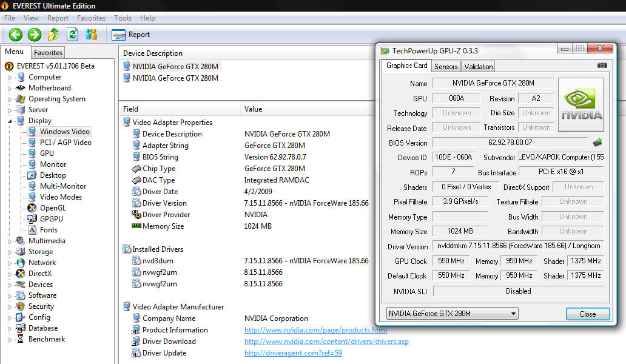Click the Refresh toolbar icon
The width and height of the screenshot is (626, 364).
click(72, 35)
